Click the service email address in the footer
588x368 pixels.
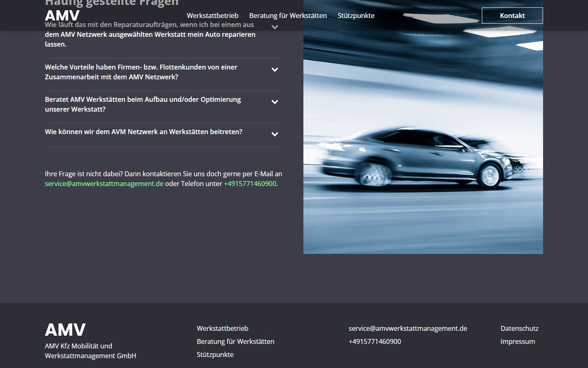408,328
